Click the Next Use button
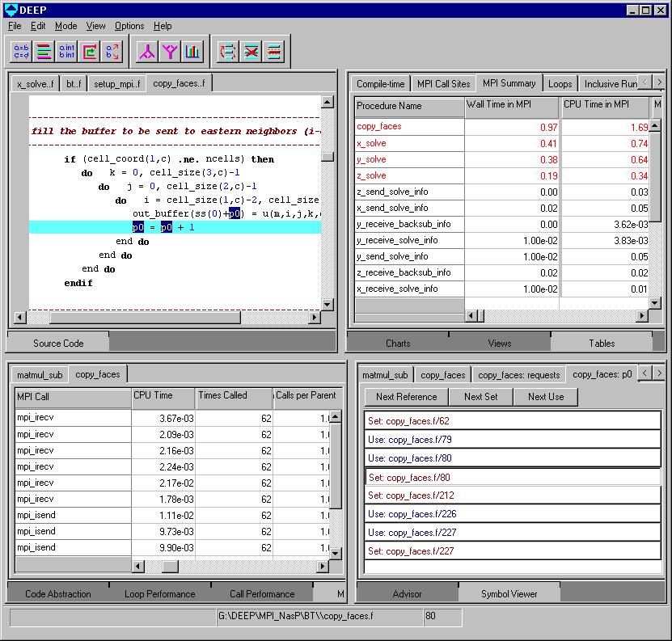Image resolution: width=672 pixels, height=641 pixels. [x=546, y=397]
